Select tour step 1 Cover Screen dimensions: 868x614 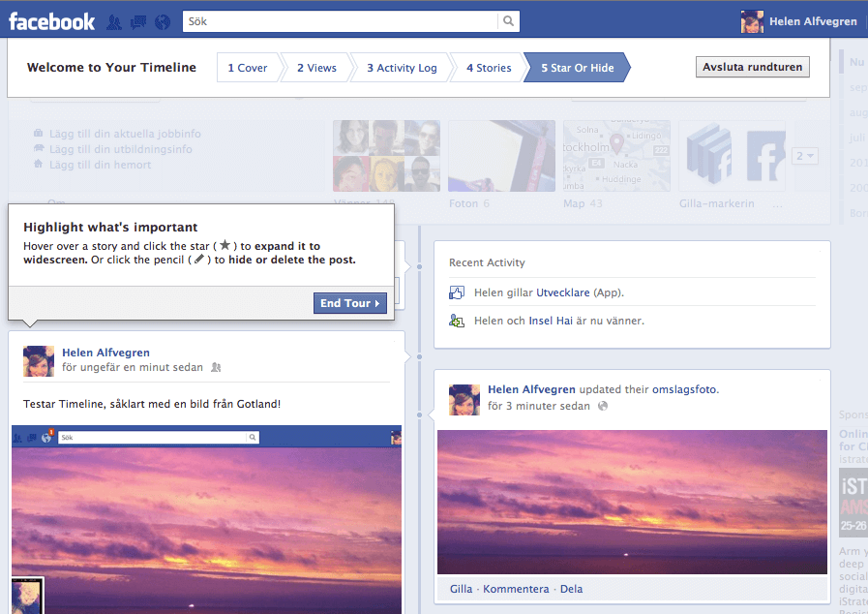click(247, 68)
